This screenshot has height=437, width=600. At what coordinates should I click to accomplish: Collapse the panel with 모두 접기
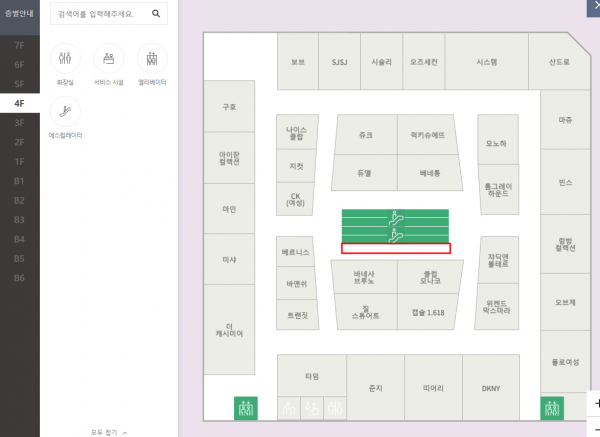pos(109,432)
